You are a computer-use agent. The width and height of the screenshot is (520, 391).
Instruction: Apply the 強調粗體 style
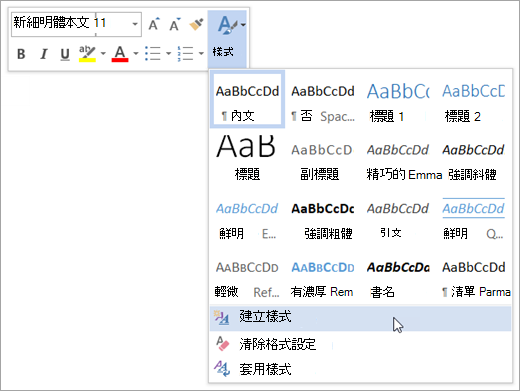pyautogui.click(x=323, y=221)
